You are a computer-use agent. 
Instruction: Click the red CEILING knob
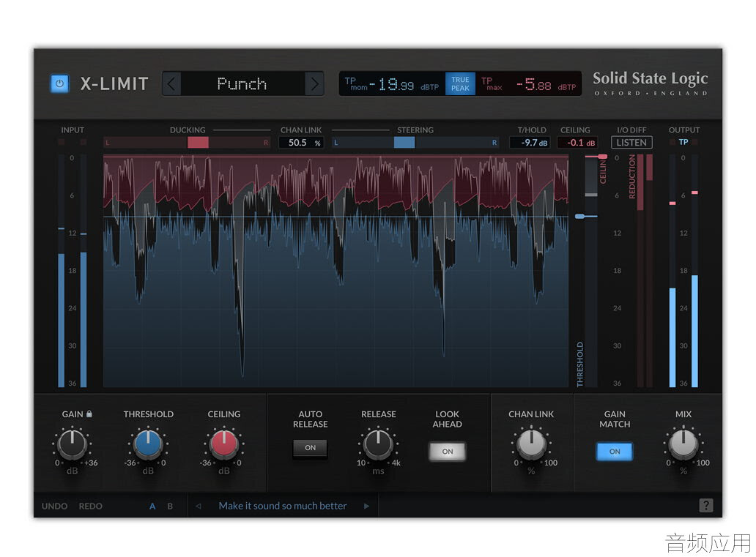tap(223, 444)
